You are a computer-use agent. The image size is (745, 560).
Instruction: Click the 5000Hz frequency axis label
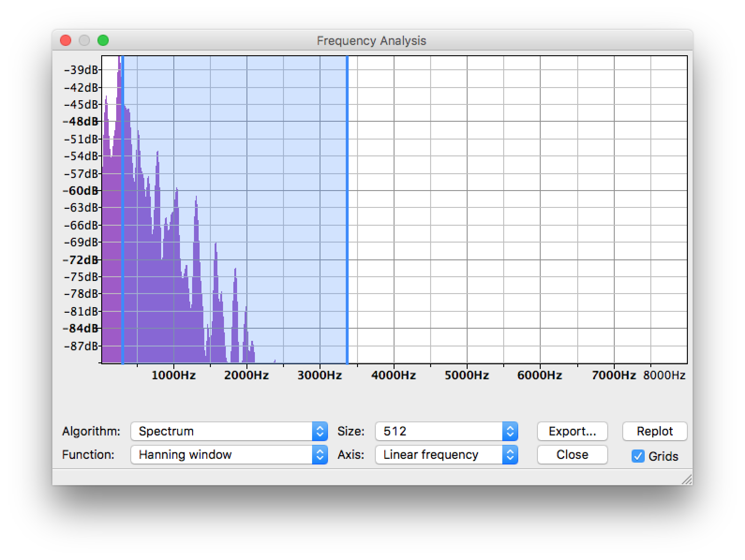coord(467,376)
